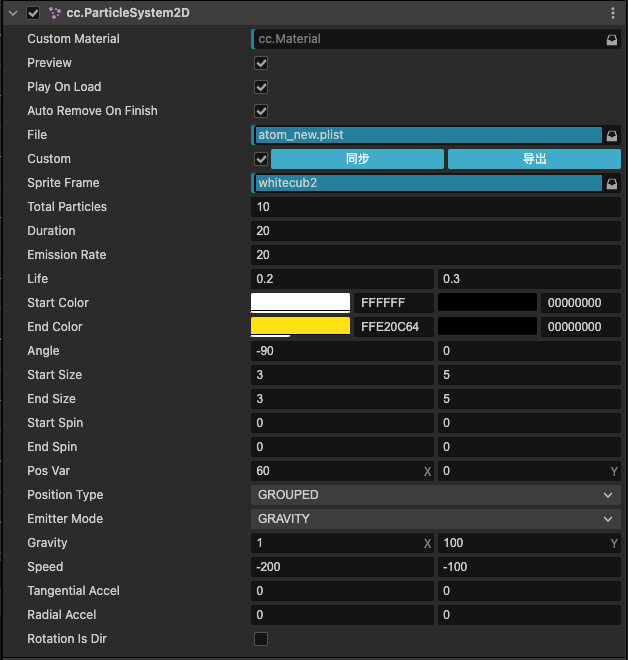This screenshot has width=628, height=660.
Task: Click the asset picker icon for Custom Material
Action: (x=611, y=39)
